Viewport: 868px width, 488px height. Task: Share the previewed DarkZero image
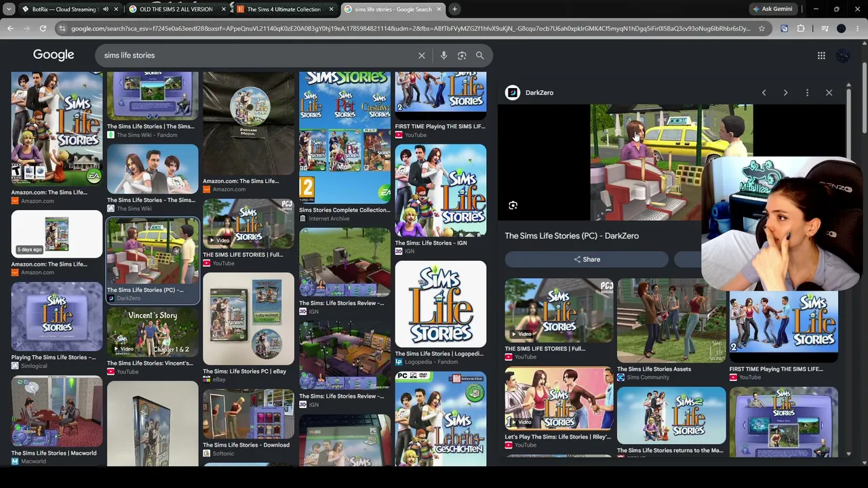587,260
